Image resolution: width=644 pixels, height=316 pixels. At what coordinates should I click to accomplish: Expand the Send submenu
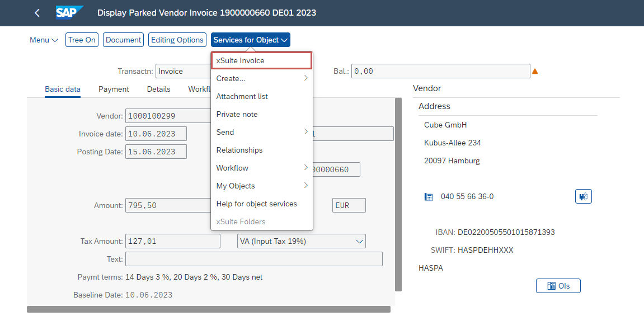point(261,132)
